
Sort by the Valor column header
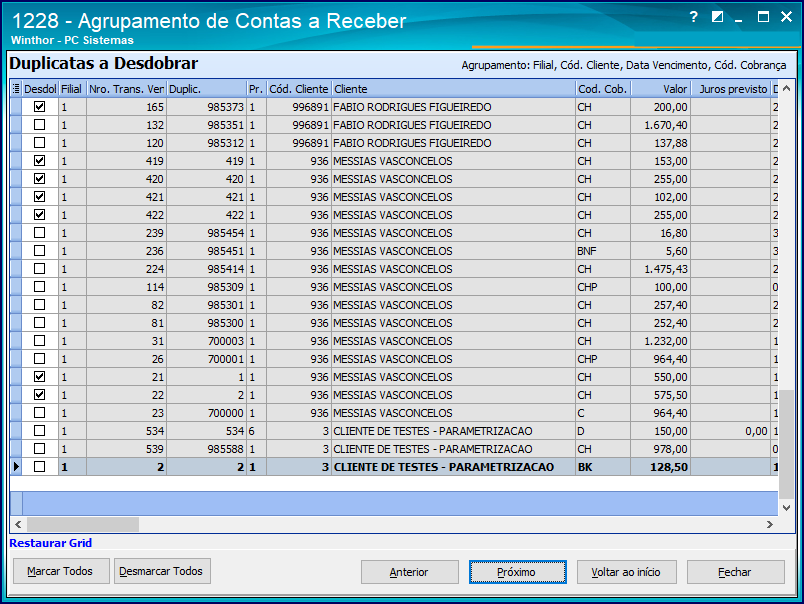coord(660,89)
